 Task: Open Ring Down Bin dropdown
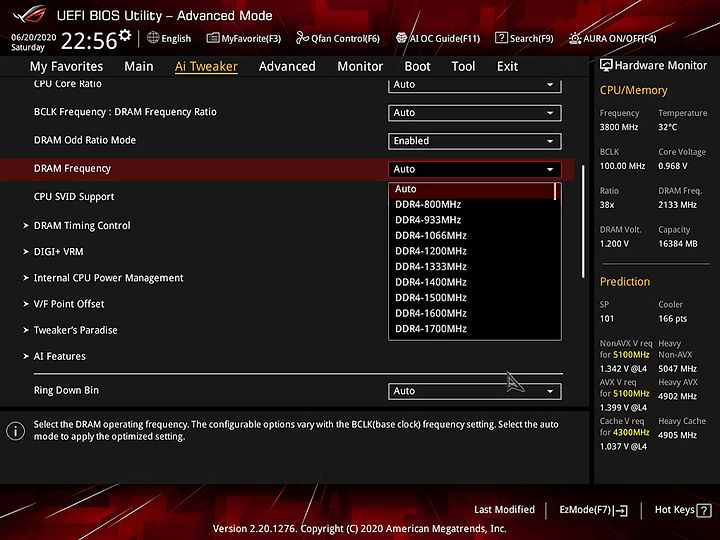pyautogui.click(x=474, y=391)
